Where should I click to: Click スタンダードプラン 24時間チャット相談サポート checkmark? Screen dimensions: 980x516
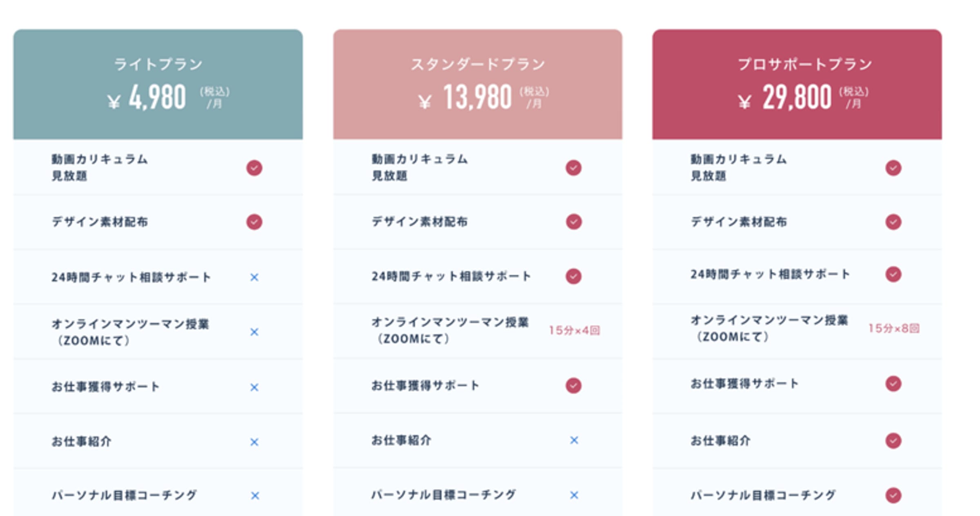[x=573, y=276]
